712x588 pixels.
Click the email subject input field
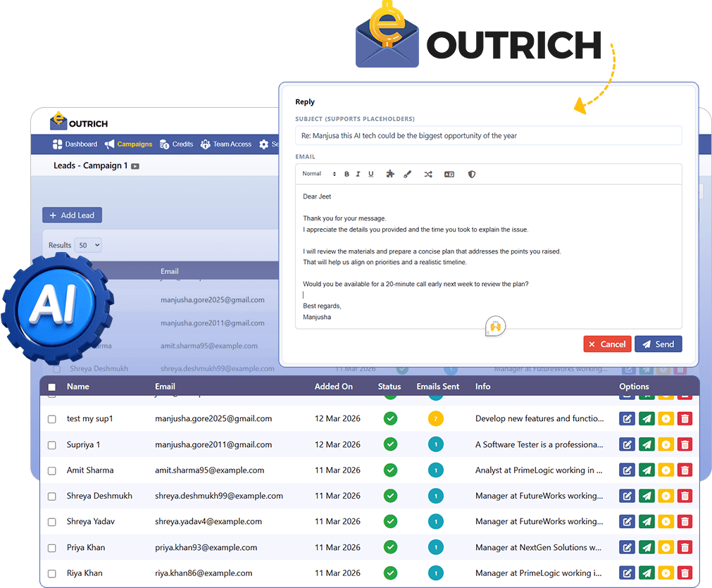(488, 136)
